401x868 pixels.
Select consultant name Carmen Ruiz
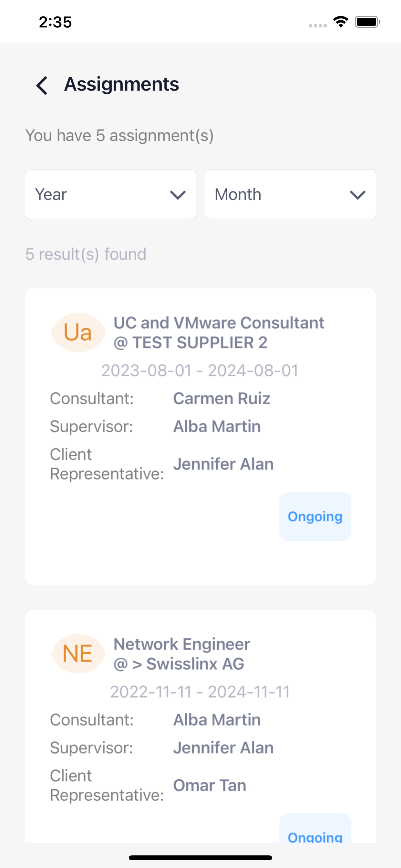click(x=222, y=398)
